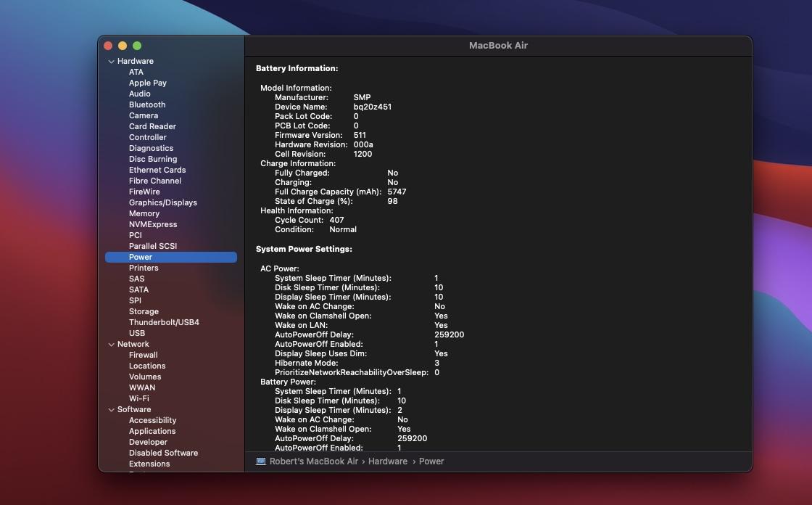Minimize the window with yellow button
The image size is (812, 505).
pyautogui.click(x=123, y=46)
